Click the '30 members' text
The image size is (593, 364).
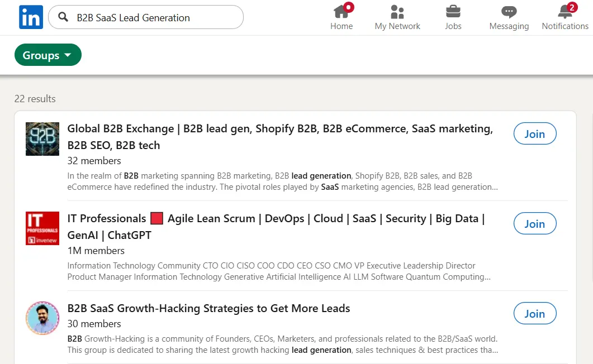pos(94,324)
